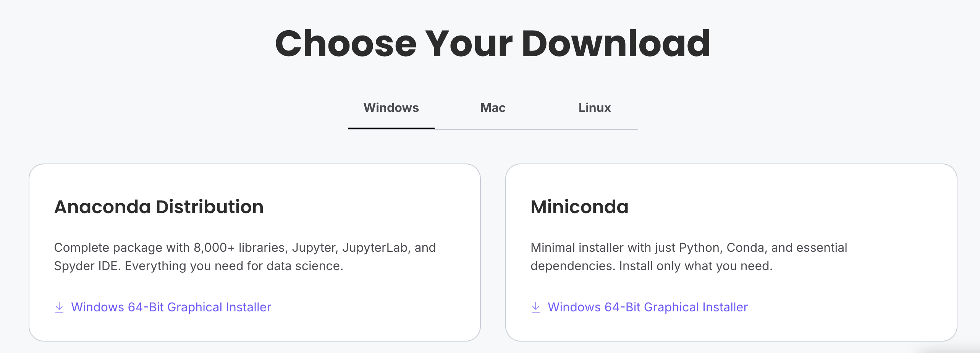
Task: Open the Mac tab
Action: [x=493, y=108]
